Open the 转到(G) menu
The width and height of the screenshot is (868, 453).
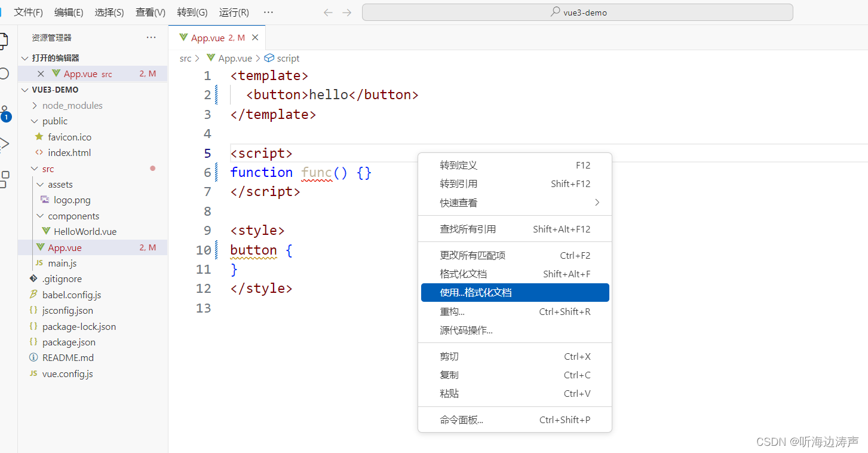192,12
